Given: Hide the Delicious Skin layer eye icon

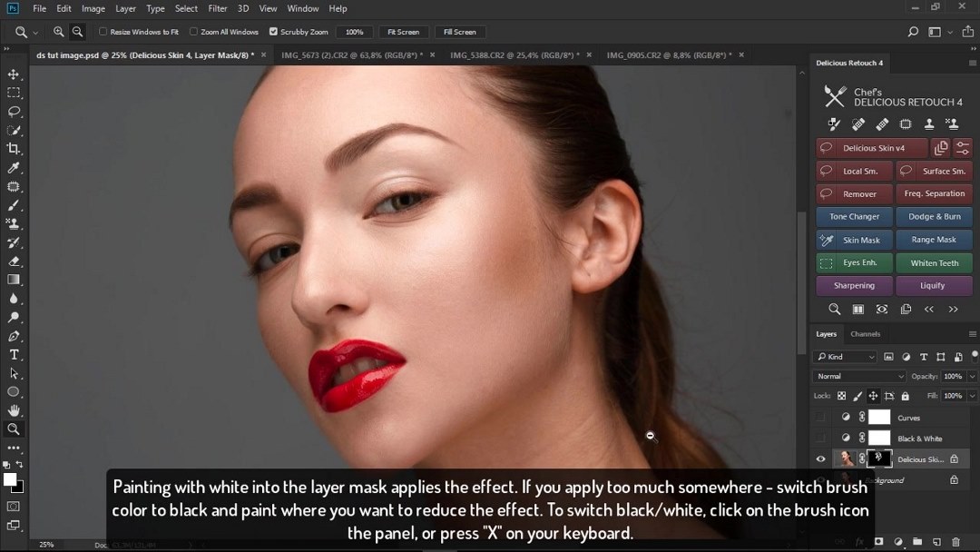Looking at the screenshot, I should [820, 458].
